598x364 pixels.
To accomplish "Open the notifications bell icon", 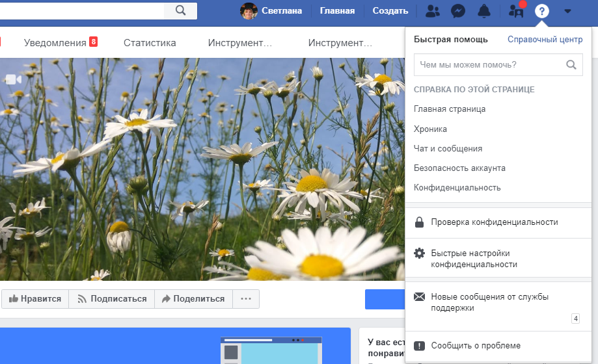I will (x=484, y=11).
